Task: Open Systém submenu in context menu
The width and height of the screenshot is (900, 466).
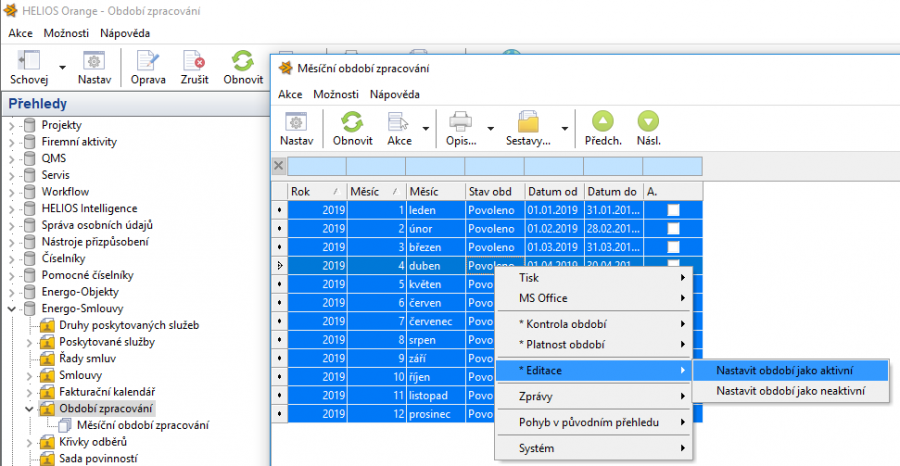Action: [594, 448]
